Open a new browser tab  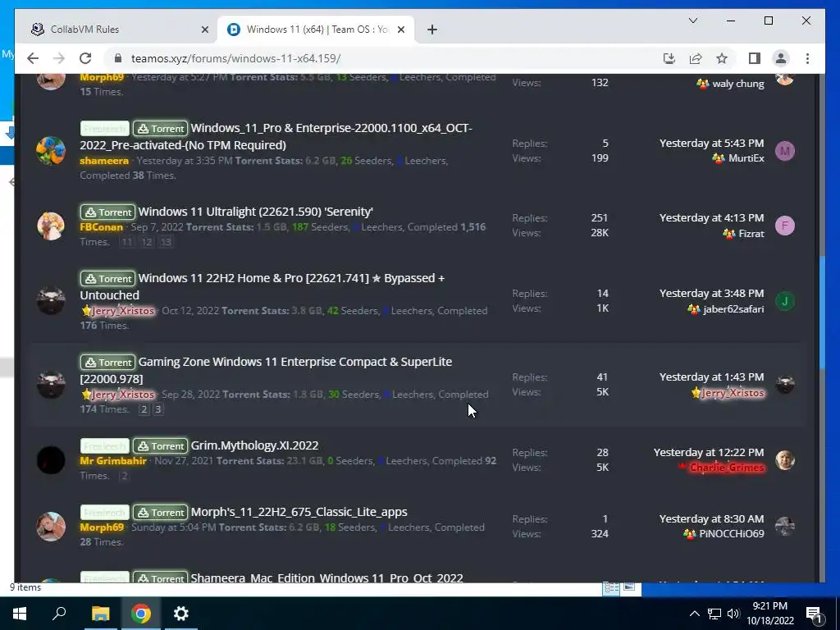pos(432,30)
